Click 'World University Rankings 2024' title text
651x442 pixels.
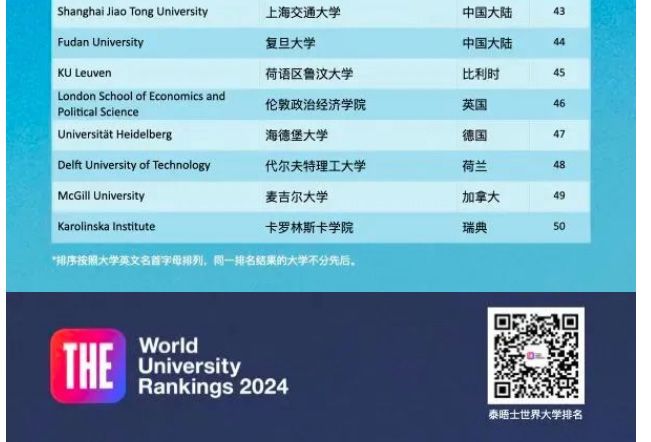tap(213, 366)
